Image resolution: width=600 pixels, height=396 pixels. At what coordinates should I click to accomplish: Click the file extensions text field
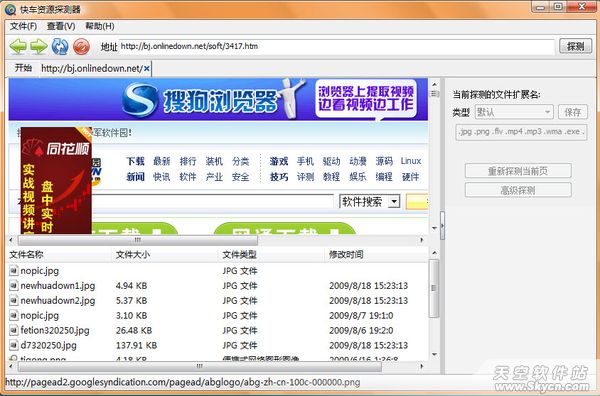(521, 132)
